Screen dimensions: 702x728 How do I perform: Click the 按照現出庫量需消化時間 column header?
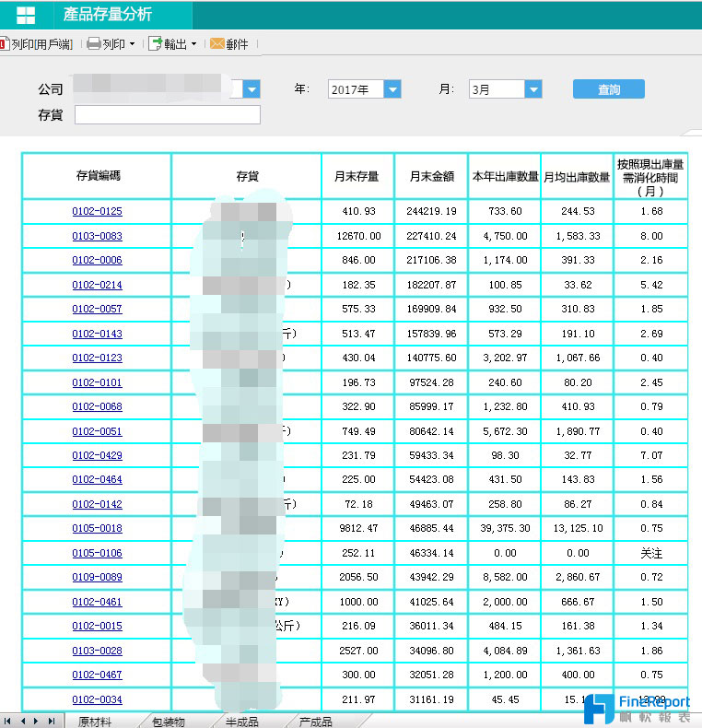coord(650,177)
